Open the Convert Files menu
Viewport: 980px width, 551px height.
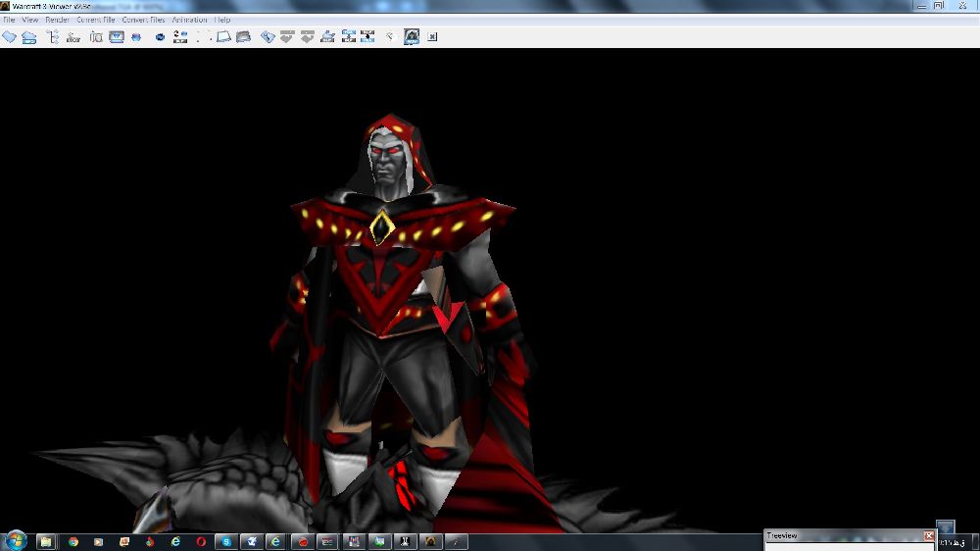(x=143, y=20)
